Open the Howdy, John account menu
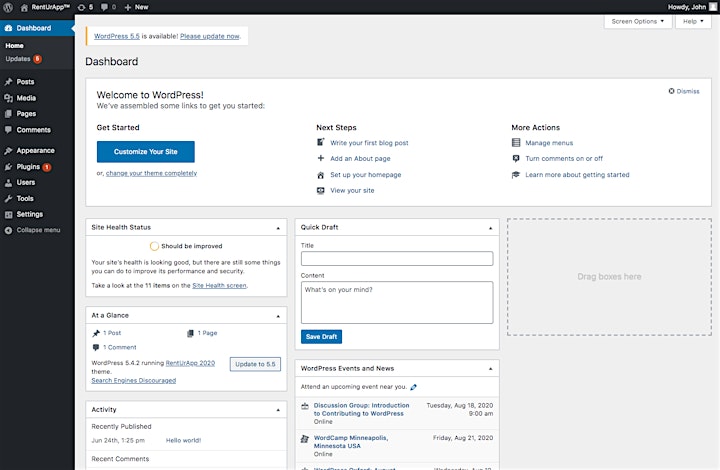 point(686,7)
